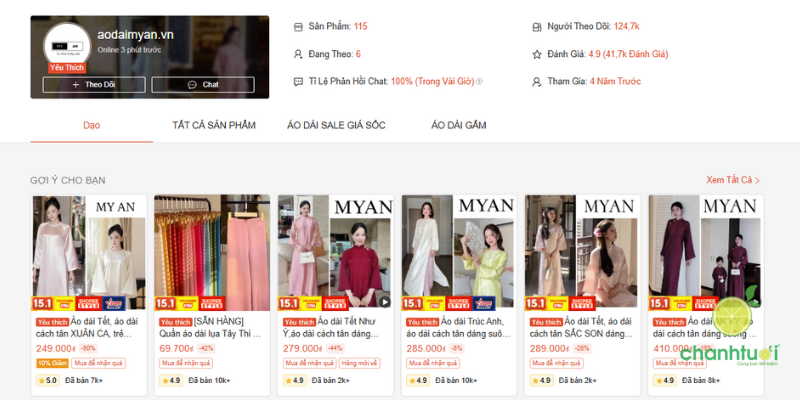Click the SẮC SƠN áo dài product title
Image resolution: width=800 pixels, height=400 pixels.
pos(583,327)
